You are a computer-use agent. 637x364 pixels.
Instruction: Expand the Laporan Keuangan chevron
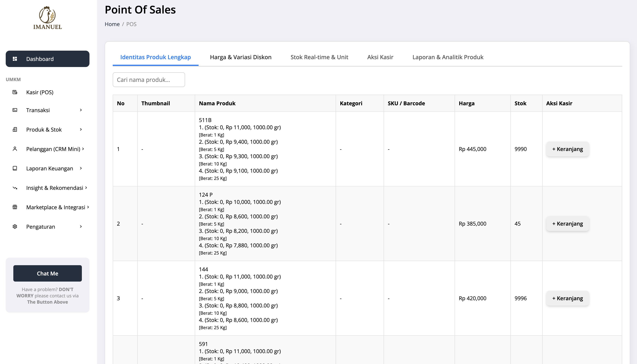pyautogui.click(x=81, y=168)
